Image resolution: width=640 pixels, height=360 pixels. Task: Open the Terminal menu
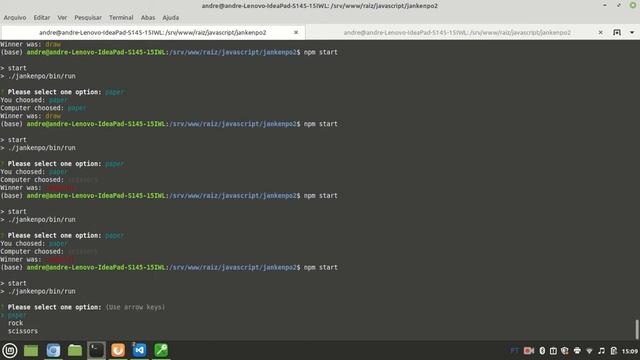point(121,18)
